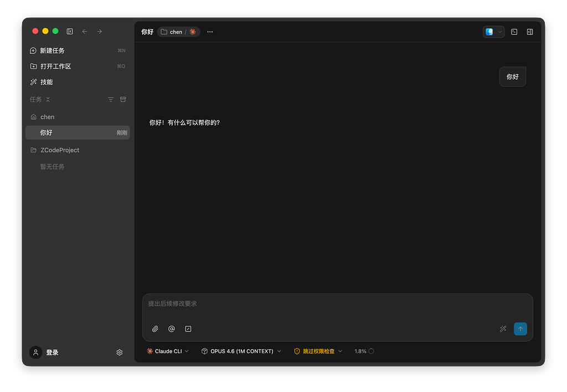
Task: Click the magic wand enhance-prompt icon
Action: click(503, 329)
